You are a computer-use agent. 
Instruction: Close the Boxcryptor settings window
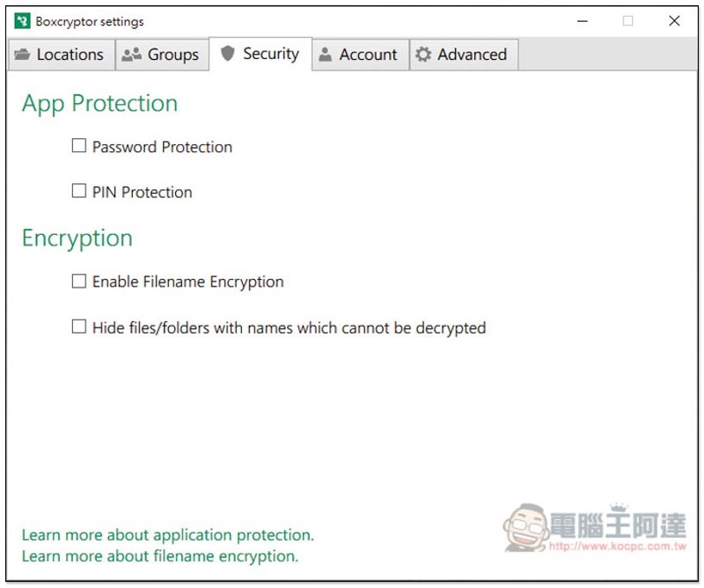click(674, 21)
